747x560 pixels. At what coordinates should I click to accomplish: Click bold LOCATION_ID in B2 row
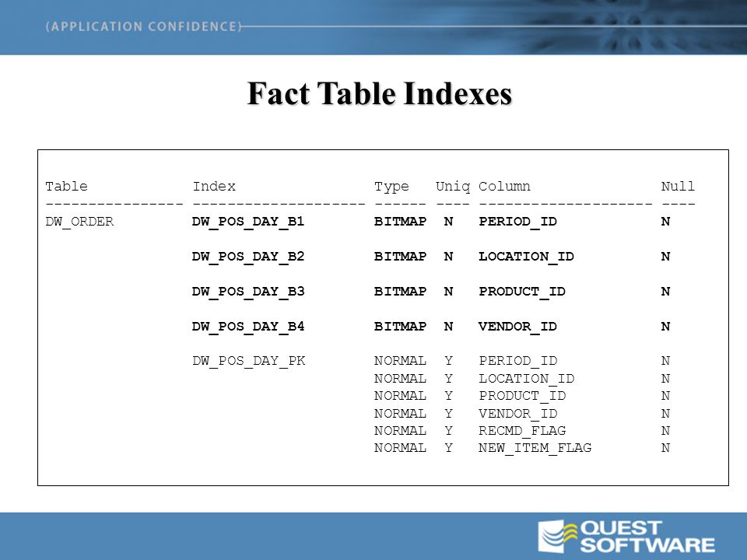click(x=527, y=257)
